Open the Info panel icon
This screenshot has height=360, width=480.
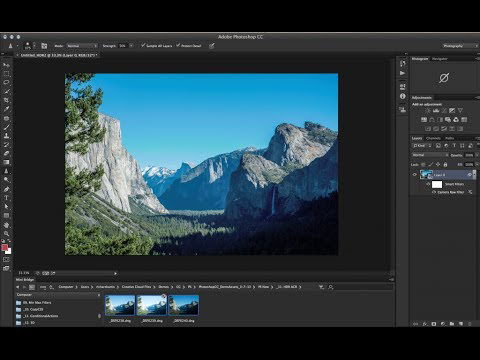(x=403, y=96)
